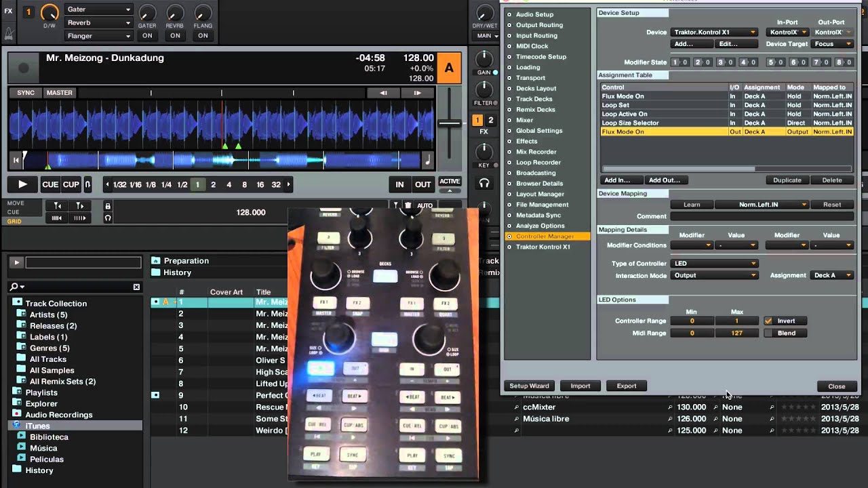Select MIDI Clock preferences section
This screenshot has width=868, height=488.
pos(532,46)
